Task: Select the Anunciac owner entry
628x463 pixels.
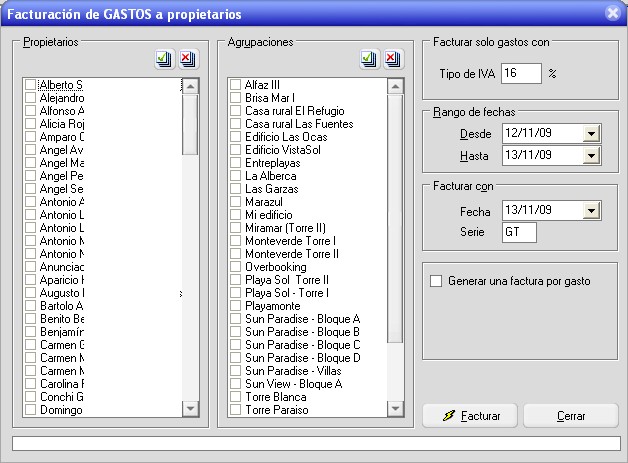Action: pos(62,267)
